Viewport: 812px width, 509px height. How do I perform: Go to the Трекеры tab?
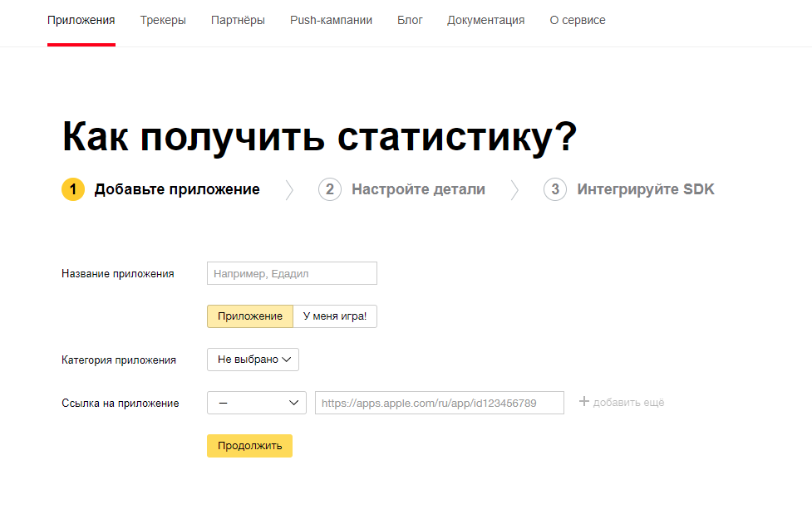coord(163,20)
